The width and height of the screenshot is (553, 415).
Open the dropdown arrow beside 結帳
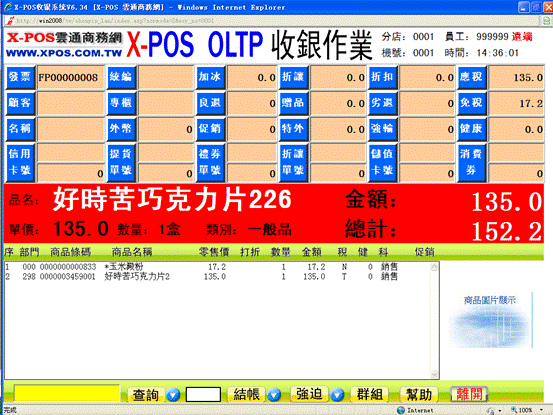click(274, 395)
